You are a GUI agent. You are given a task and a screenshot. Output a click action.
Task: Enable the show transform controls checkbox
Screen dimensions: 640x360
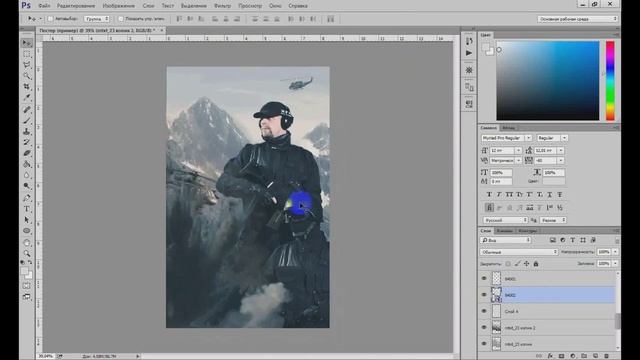(x=121, y=19)
